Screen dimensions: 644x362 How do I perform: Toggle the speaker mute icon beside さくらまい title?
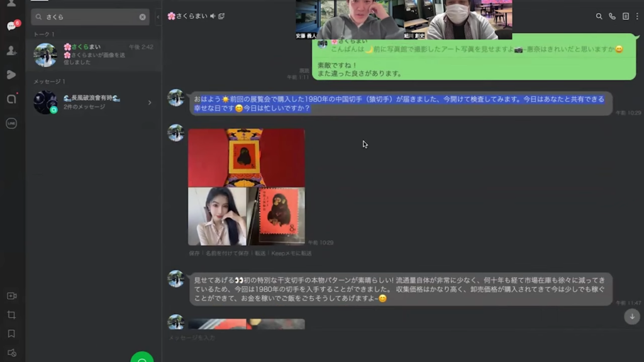pos(213,16)
